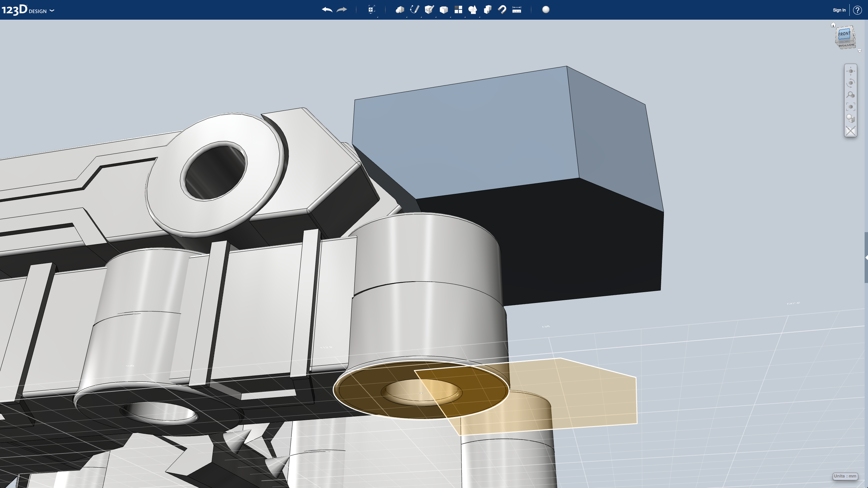Select the Sketch tool
Viewport: 868px width, 488px height.
tap(414, 10)
